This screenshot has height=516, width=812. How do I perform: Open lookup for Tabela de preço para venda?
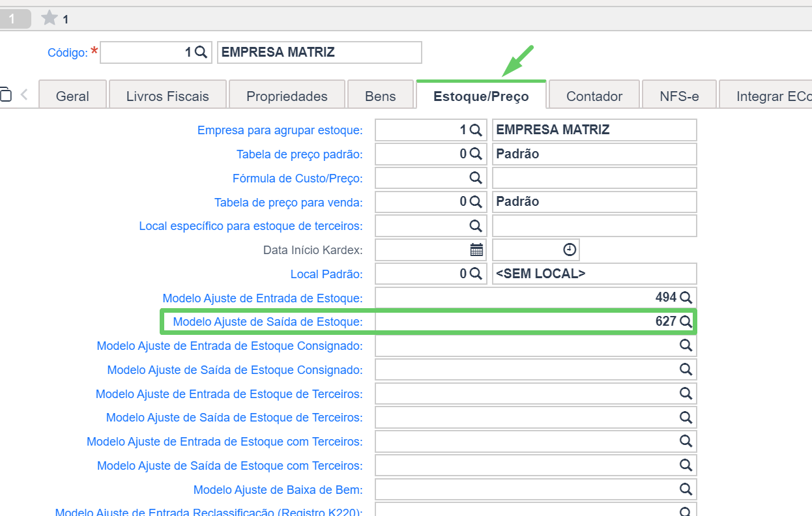(x=476, y=202)
